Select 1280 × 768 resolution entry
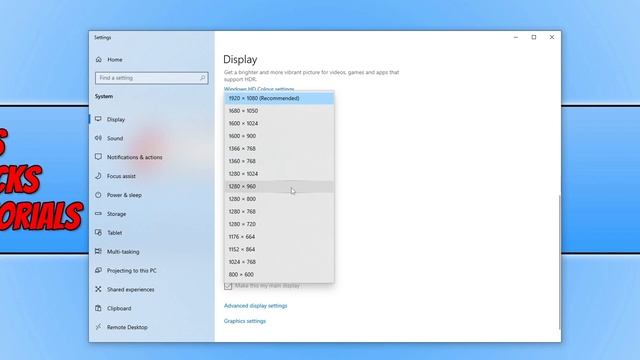 tap(279, 211)
